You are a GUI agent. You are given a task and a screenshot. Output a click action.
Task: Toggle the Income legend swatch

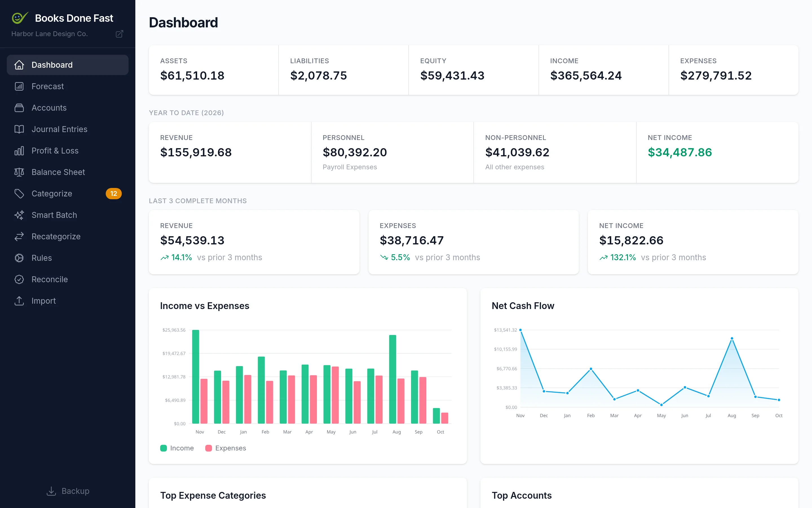(x=164, y=448)
